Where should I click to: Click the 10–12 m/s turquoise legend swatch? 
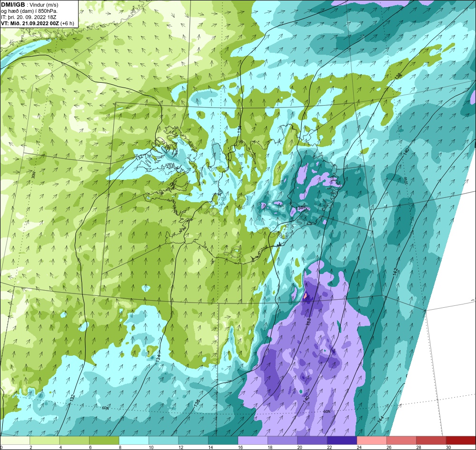(x=164, y=440)
